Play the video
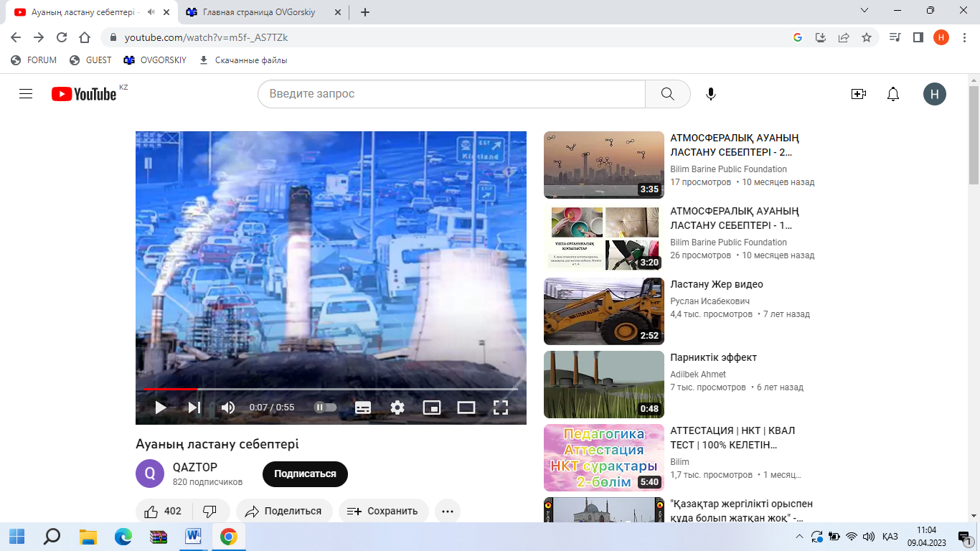Image resolution: width=980 pixels, height=551 pixels. [161, 408]
